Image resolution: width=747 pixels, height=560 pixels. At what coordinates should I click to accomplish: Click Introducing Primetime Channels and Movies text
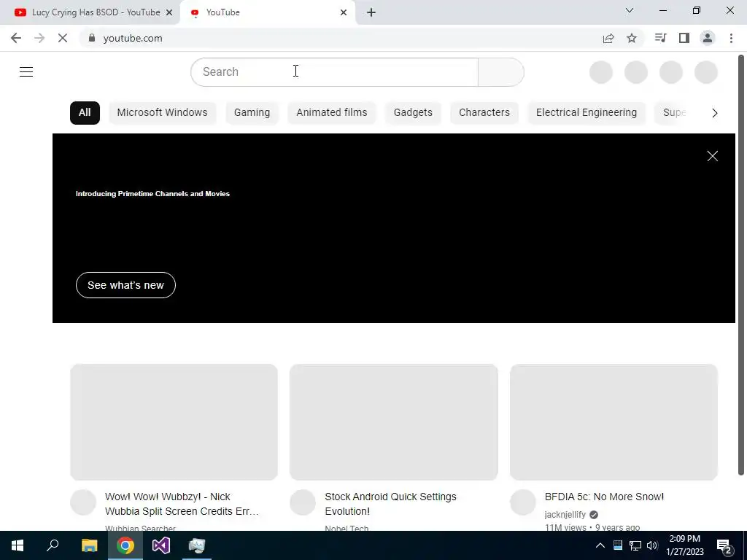click(152, 194)
